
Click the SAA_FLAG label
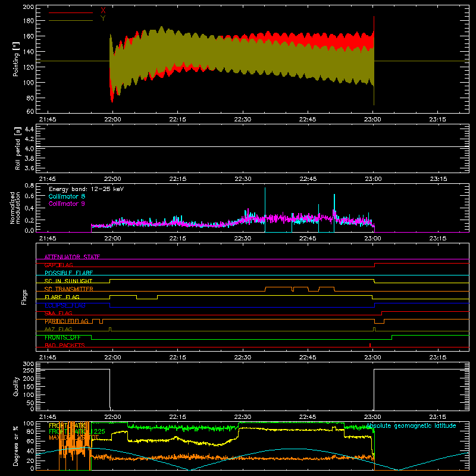[x=58, y=314]
